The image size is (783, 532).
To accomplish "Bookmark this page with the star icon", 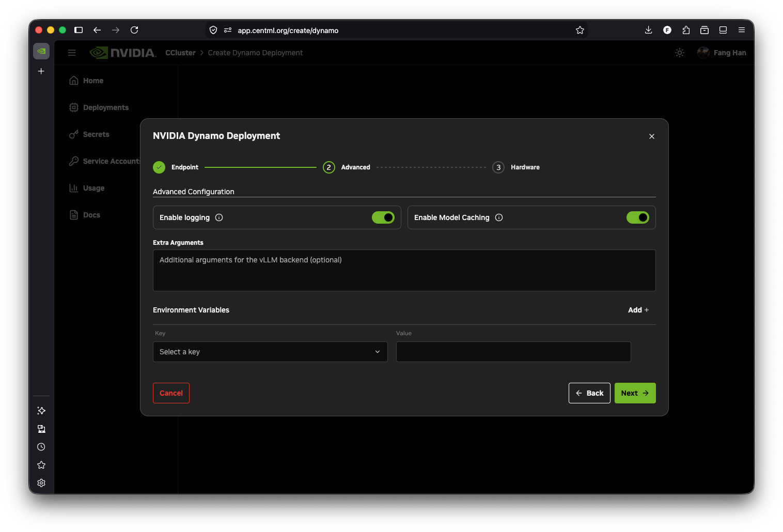I will (580, 30).
